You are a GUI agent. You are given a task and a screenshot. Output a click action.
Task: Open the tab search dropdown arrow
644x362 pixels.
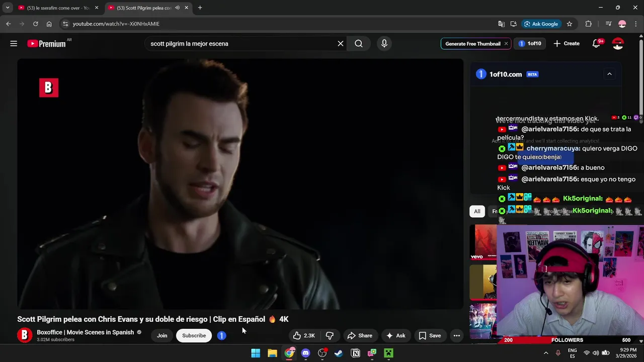tap(7, 8)
